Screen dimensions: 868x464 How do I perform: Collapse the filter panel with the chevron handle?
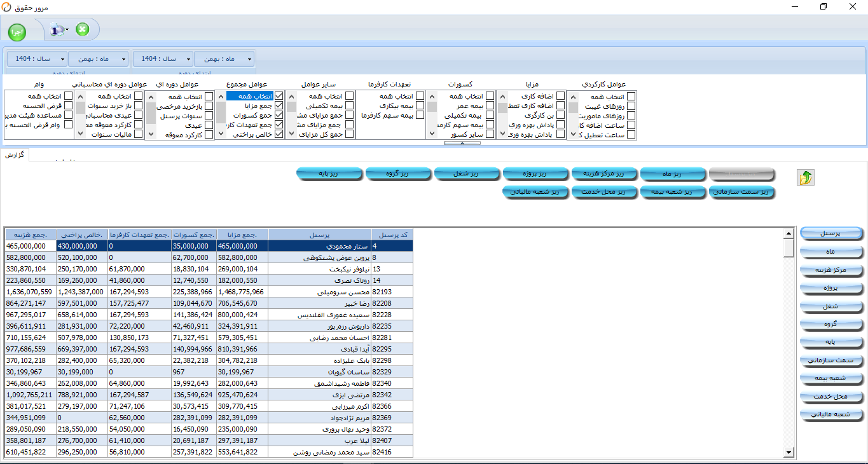pos(462,144)
